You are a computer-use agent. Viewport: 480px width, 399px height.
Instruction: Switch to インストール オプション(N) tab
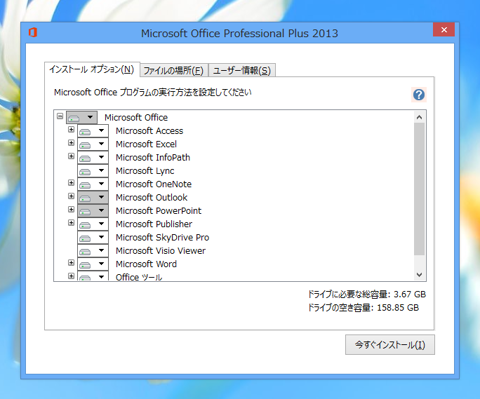92,69
